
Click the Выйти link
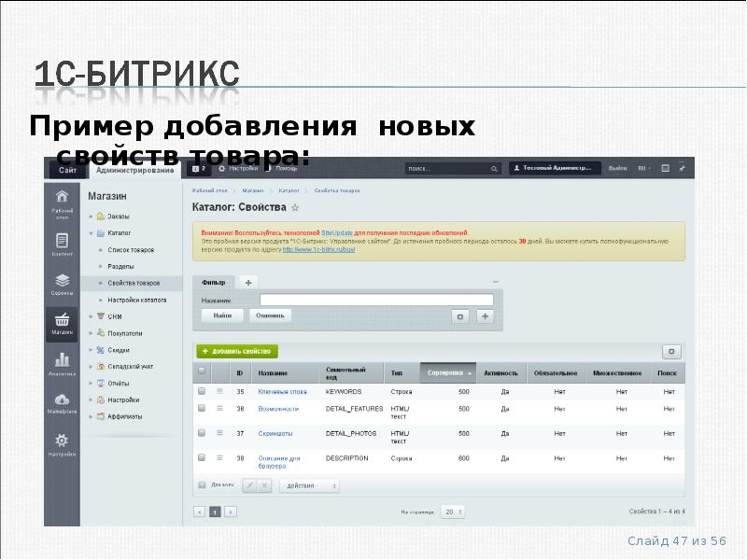pos(618,168)
